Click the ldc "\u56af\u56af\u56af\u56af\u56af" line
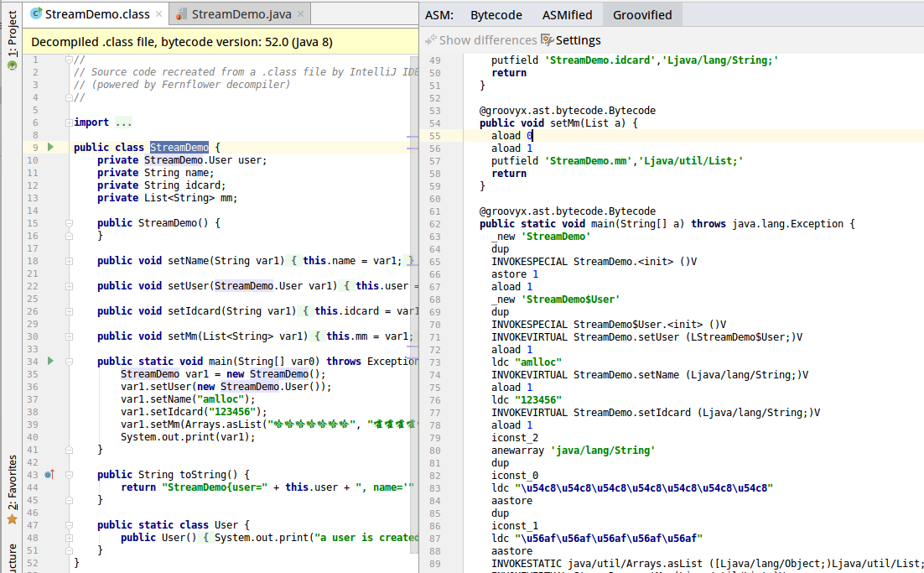The width and height of the screenshot is (924, 573). [597, 539]
